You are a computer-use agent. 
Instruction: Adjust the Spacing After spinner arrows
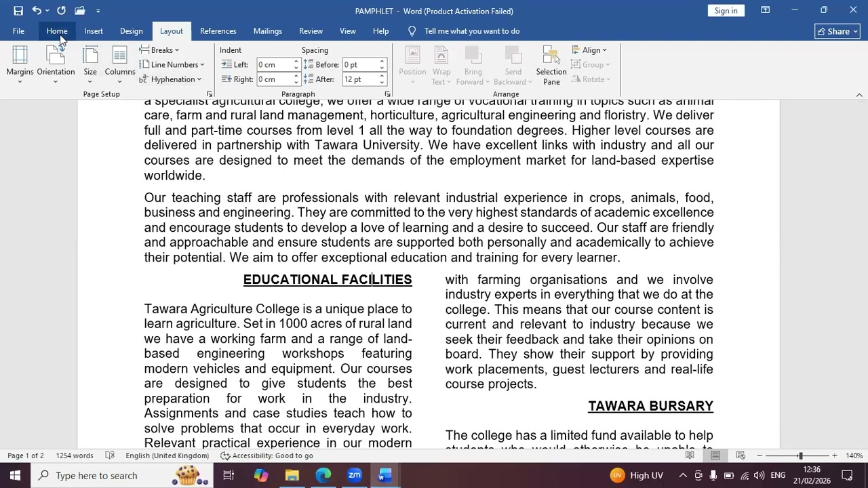point(382,79)
